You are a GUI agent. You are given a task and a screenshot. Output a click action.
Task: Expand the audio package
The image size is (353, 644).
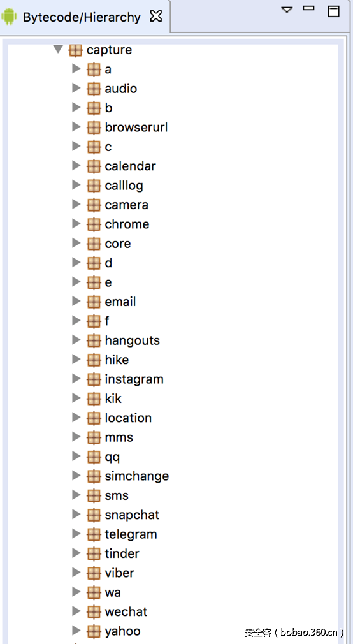click(76, 88)
